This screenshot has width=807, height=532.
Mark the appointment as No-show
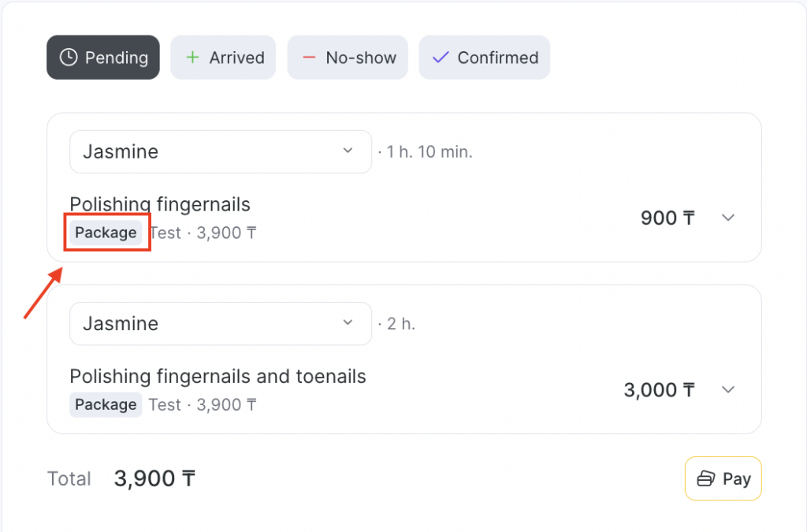point(347,58)
